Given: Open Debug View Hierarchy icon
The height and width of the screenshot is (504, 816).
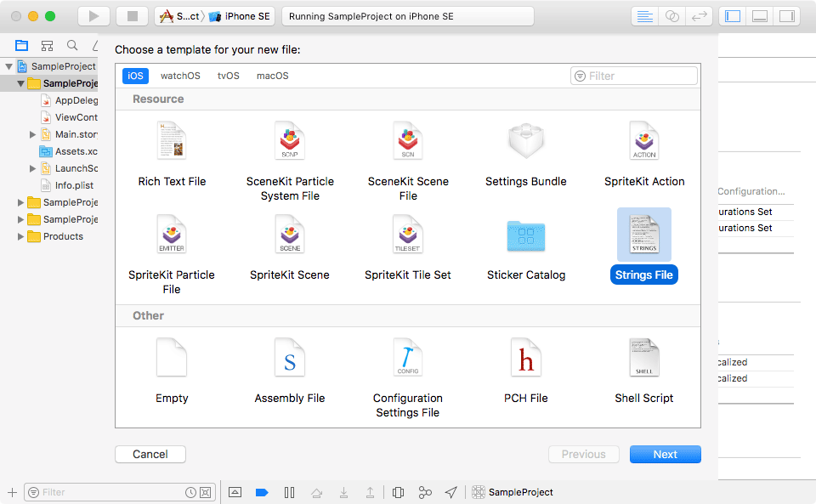Looking at the screenshot, I should [x=398, y=492].
